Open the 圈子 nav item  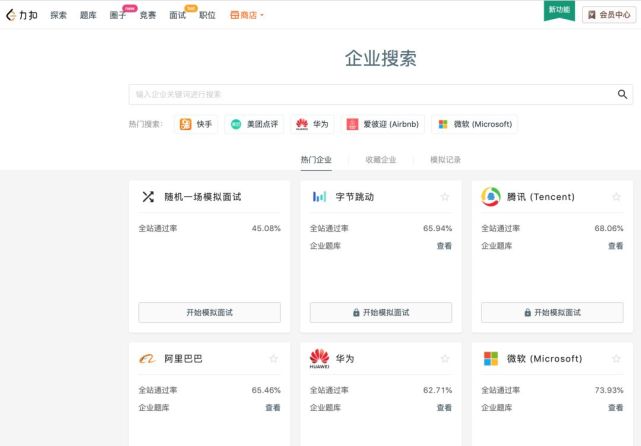tap(118, 16)
